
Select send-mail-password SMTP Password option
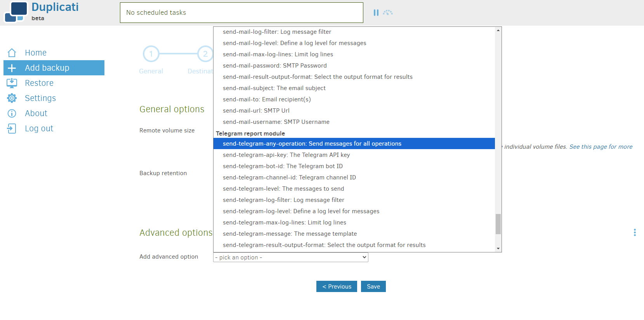[x=354, y=66]
